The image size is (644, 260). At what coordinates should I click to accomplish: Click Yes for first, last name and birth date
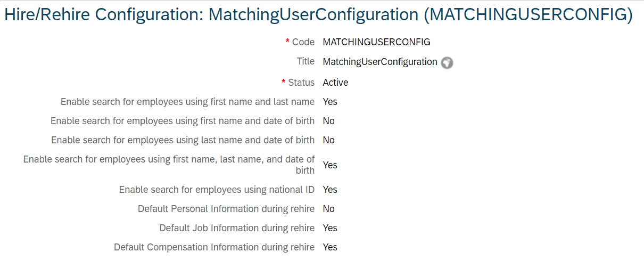tap(330, 165)
